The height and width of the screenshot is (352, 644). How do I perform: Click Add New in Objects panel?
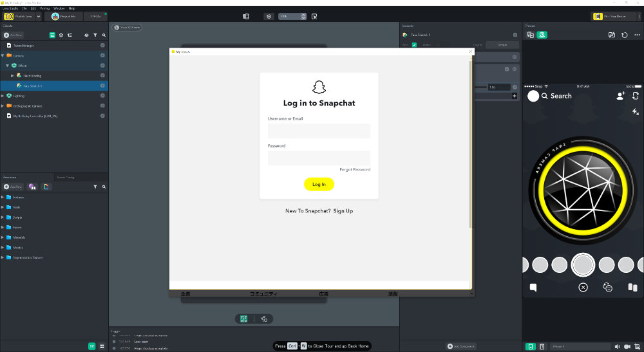[13, 35]
